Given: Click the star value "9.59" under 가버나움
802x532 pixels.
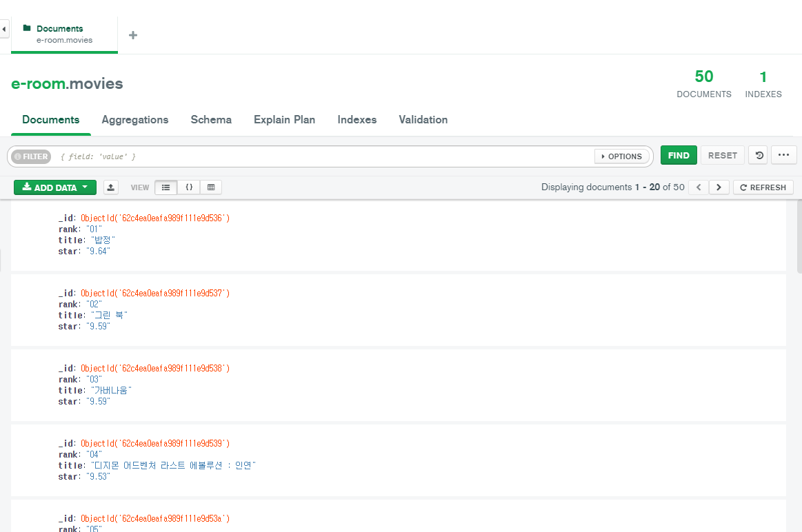Looking at the screenshot, I should pos(98,402).
